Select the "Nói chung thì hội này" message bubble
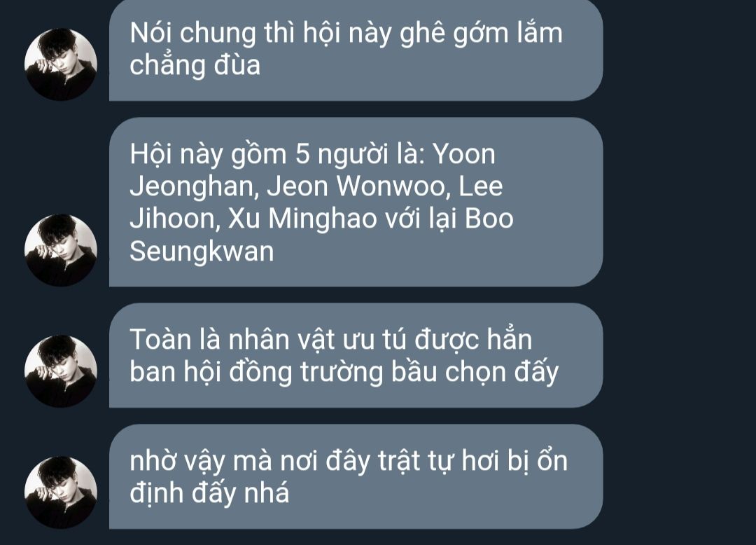This screenshot has height=545, width=756. tap(356, 49)
